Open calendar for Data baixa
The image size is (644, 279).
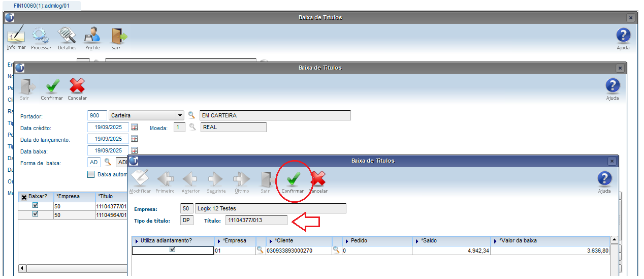(x=135, y=150)
